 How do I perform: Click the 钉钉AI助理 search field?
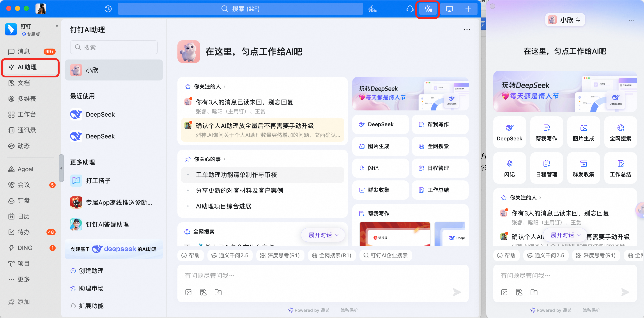(x=114, y=47)
